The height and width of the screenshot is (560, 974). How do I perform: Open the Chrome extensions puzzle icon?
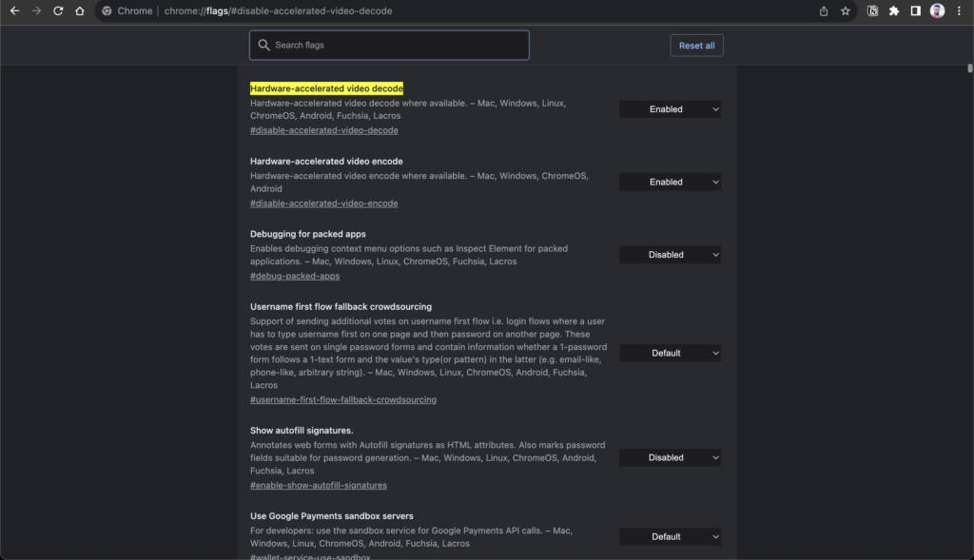point(894,10)
